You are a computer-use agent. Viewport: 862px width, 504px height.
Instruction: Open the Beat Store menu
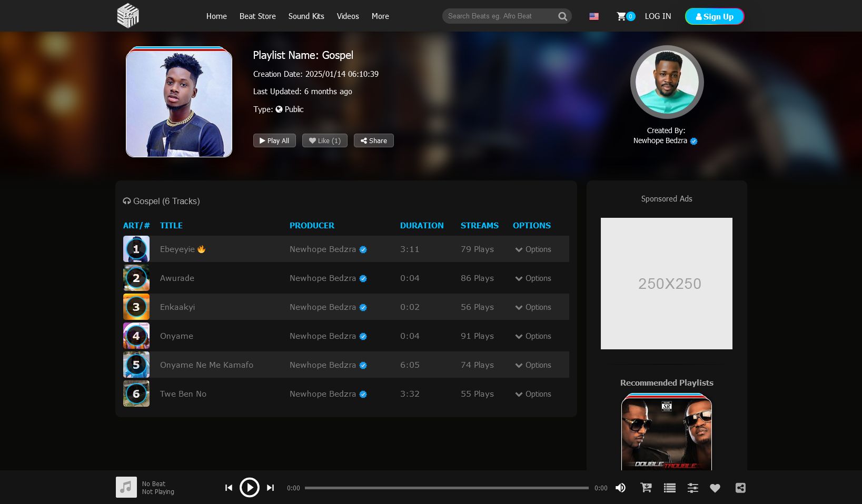(x=257, y=16)
